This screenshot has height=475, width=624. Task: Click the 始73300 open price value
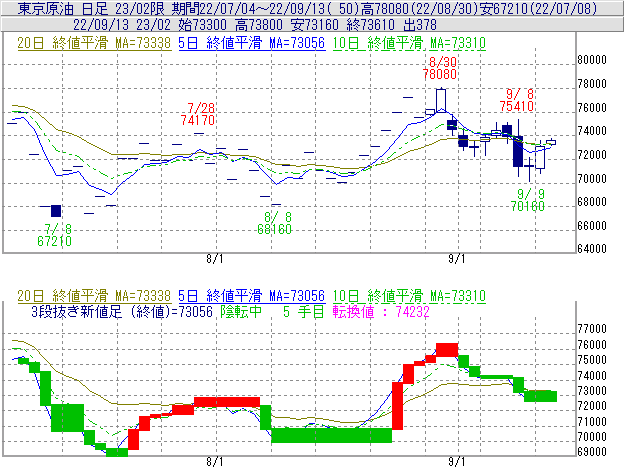(x=203, y=25)
